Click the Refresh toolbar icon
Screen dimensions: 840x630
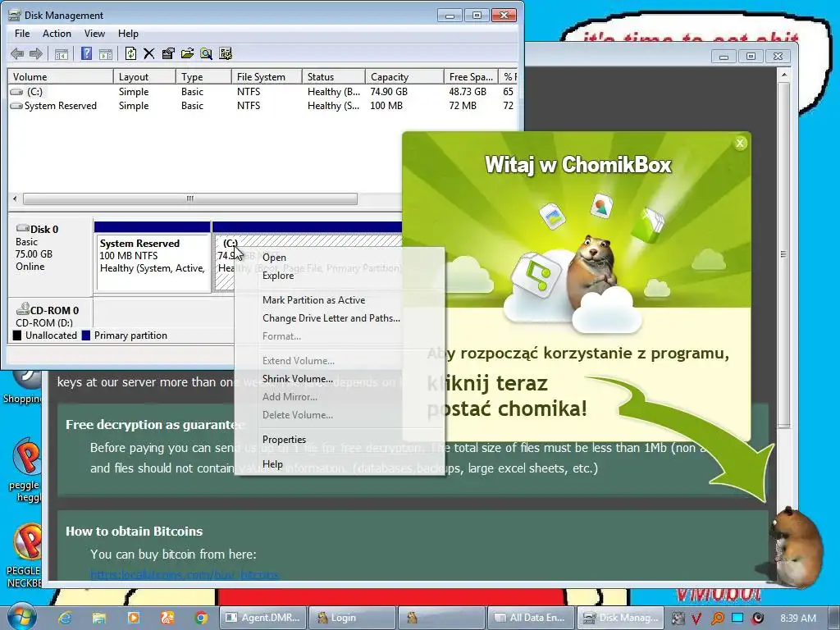[x=130, y=53]
